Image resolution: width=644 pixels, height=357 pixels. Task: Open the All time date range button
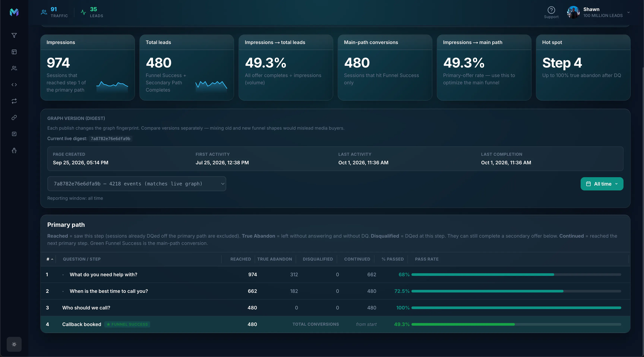point(602,184)
